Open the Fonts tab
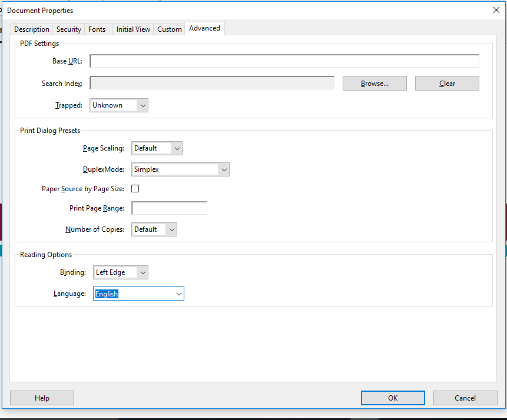The height and width of the screenshot is (420, 507). coord(97,29)
